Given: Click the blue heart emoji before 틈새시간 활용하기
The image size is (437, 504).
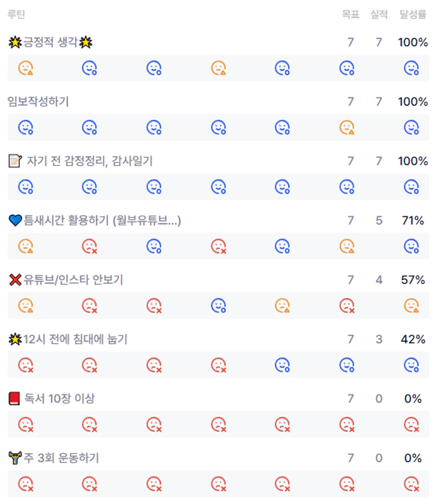Looking at the screenshot, I should (15, 221).
